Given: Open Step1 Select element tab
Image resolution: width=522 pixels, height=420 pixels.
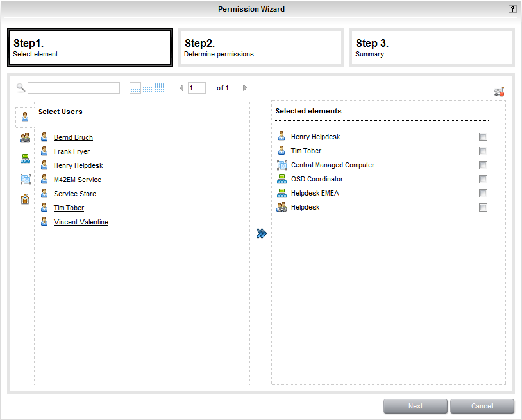Looking at the screenshot, I should 90,47.
